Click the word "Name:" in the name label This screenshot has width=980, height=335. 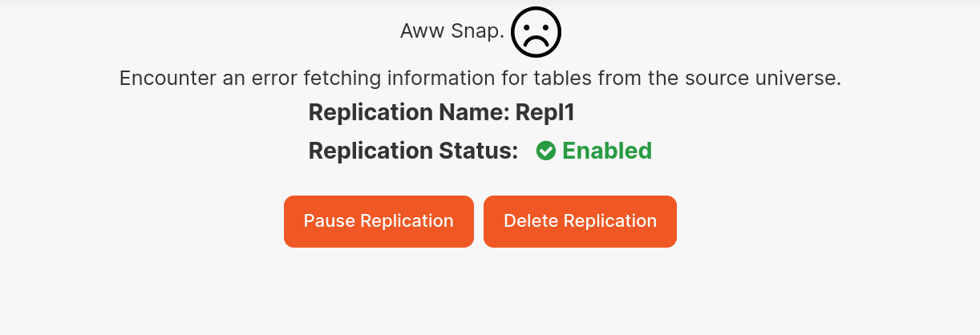click(478, 112)
